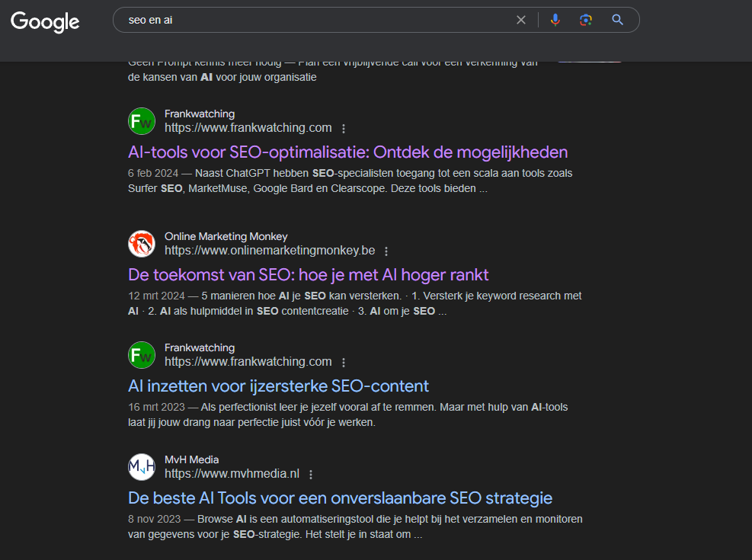Open three-dot menu of second Frankwatching result

point(344,363)
